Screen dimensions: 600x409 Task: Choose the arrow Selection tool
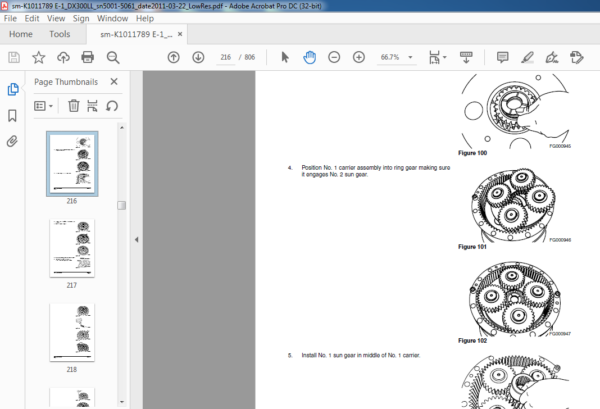[x=285, y=57]
